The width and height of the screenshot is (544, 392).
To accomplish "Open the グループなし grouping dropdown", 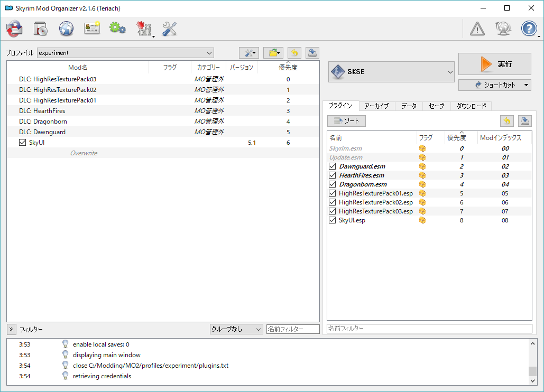I will [236, 329].
